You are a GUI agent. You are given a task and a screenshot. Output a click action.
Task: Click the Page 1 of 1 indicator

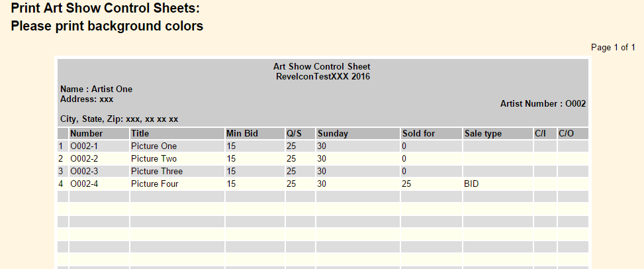pyautogui.click(x=613, y=48)
